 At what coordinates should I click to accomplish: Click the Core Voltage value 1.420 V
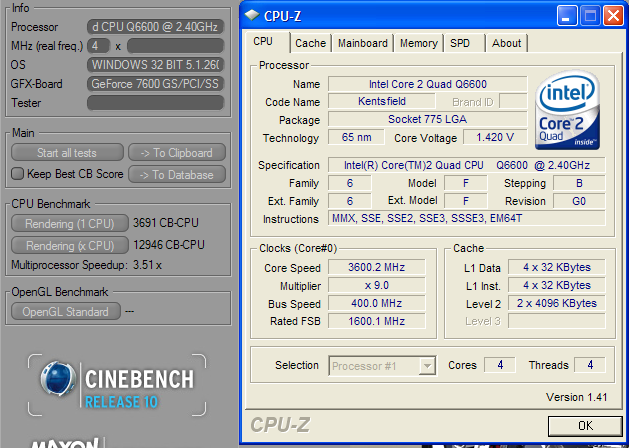(495, 137)
